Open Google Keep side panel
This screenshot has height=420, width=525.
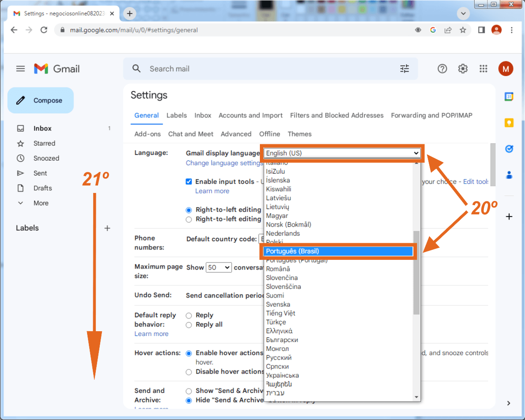[x=509, y=123]
